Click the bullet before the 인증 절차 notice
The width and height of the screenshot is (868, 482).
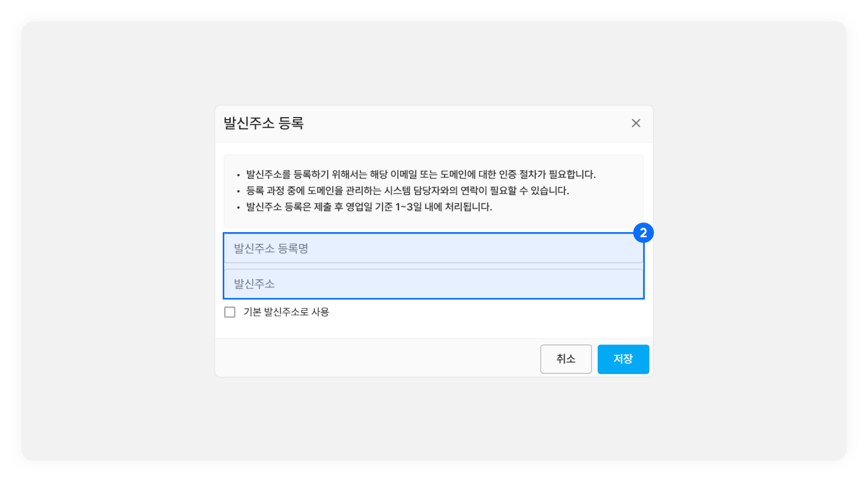tap(238, 175)
